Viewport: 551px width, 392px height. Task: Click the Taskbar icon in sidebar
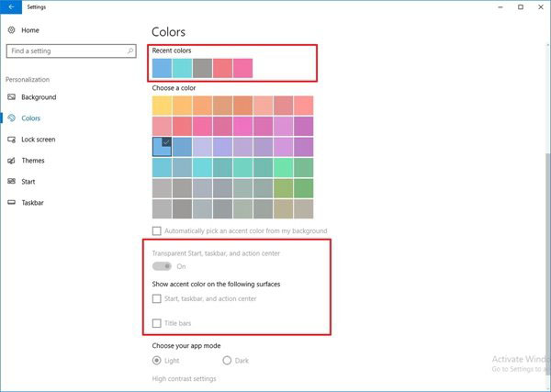[x=12, y=203]
